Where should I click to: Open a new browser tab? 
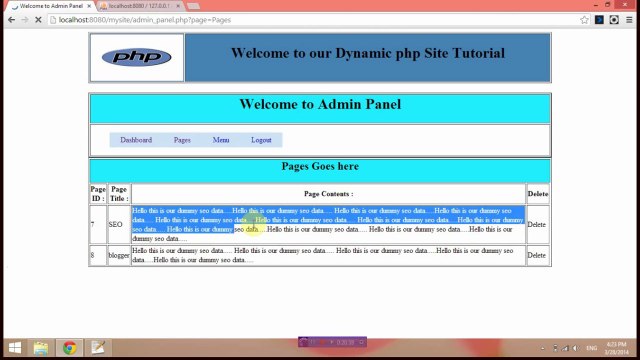[x=193, y=6]
